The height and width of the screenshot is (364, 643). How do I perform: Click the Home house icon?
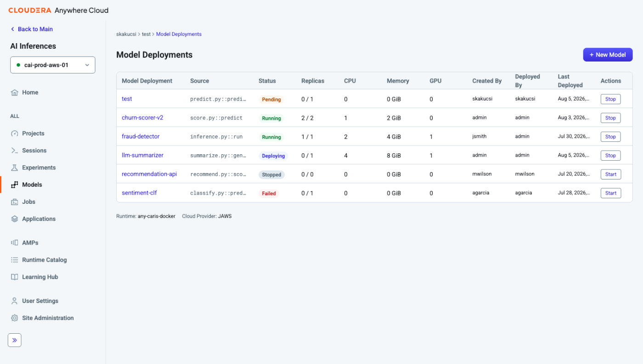[x=14, y=92]
